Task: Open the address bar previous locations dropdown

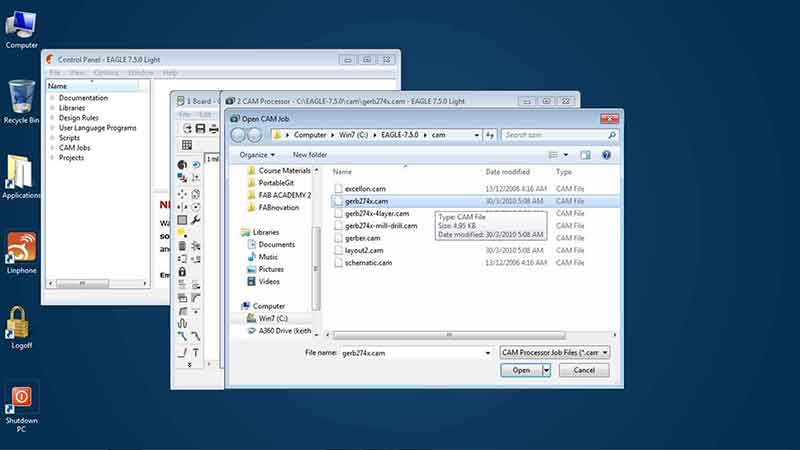Action: [477, 135]
